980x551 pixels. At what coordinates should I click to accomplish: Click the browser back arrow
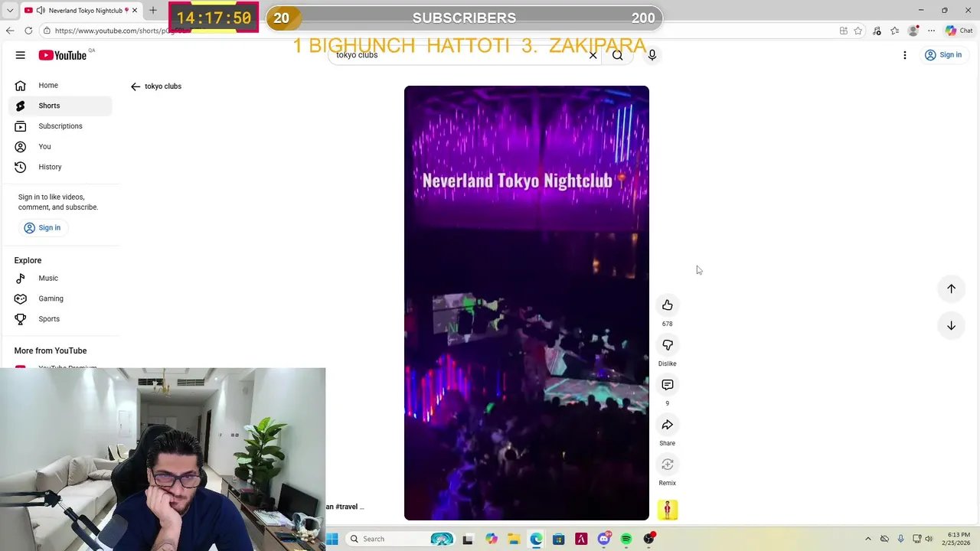[x=10, y=31]
